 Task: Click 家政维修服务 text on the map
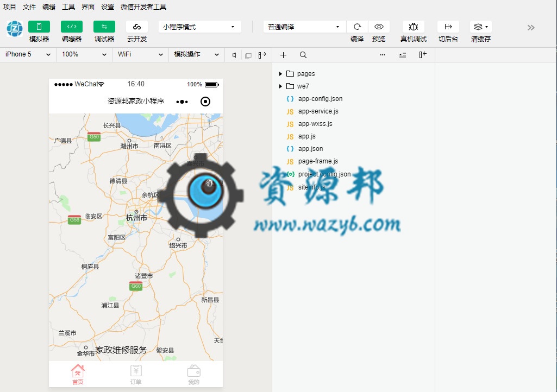click(x=121, y=350)
